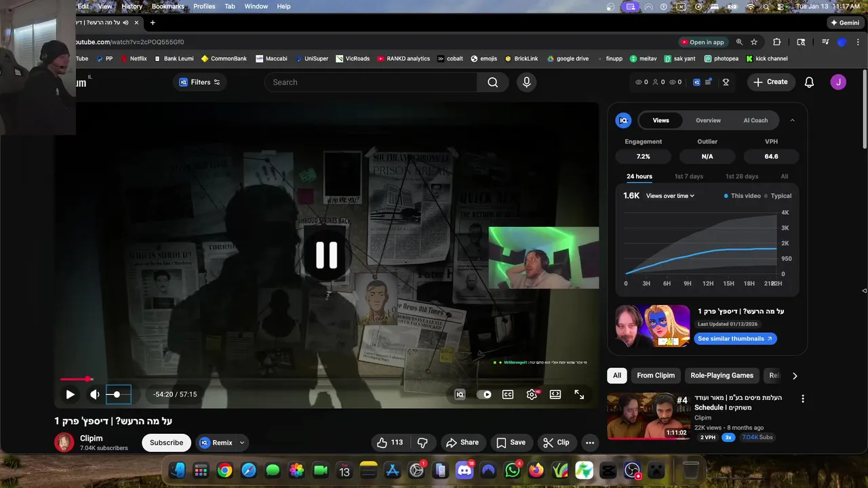Screen dimensions: 868x488
Task: Select the 1st 28 days range
Action: 742,176
